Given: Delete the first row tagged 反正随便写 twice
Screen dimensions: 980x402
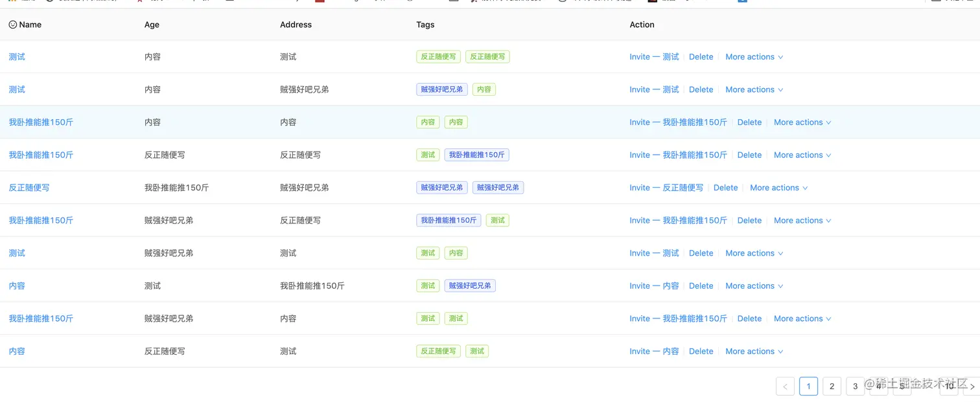Looking at the screenshot, I should (701, 57).
